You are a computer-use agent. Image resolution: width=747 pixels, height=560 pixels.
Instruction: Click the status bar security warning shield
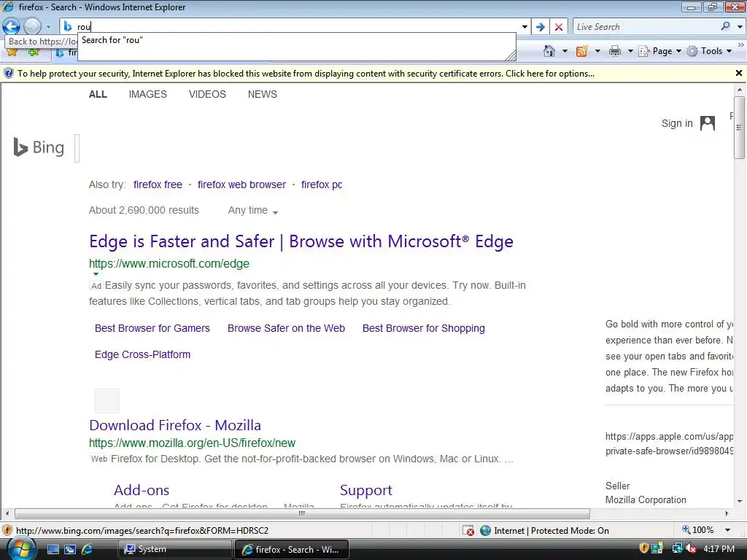[x=7, y=530]
